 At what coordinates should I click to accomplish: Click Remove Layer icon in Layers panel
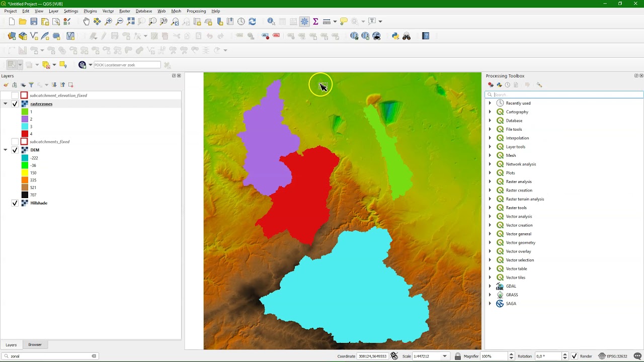pyautogui.click(x=71, y=85)
